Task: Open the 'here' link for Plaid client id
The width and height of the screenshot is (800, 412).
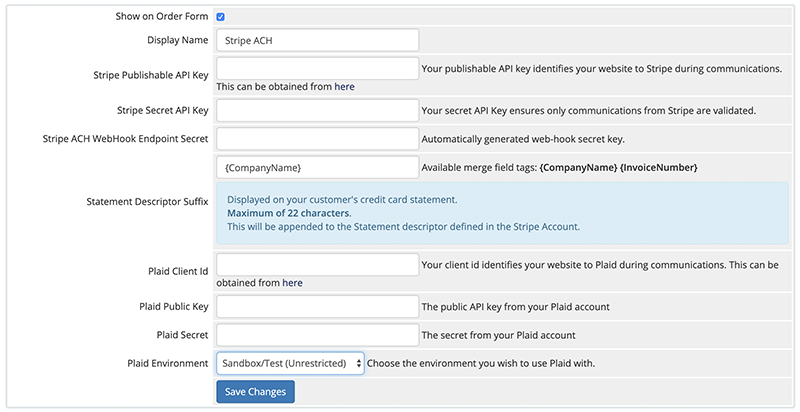Action: (x=292, y=282)
